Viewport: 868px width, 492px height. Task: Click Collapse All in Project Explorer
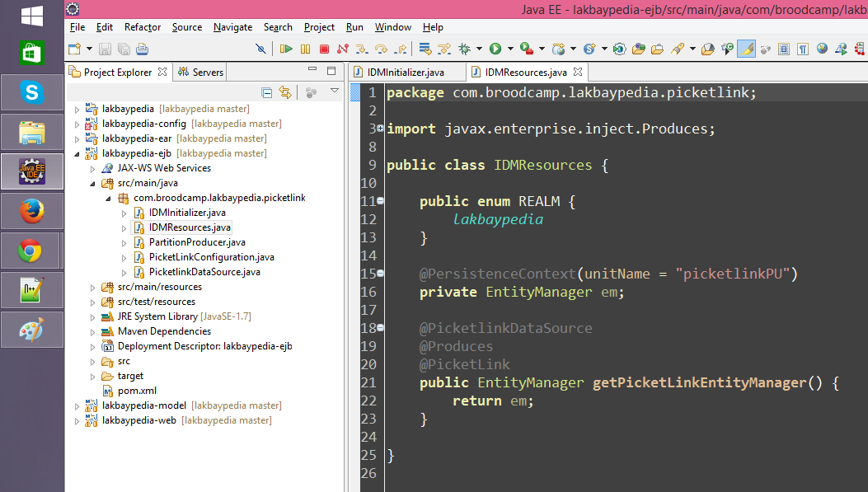(x=267, y=92)
